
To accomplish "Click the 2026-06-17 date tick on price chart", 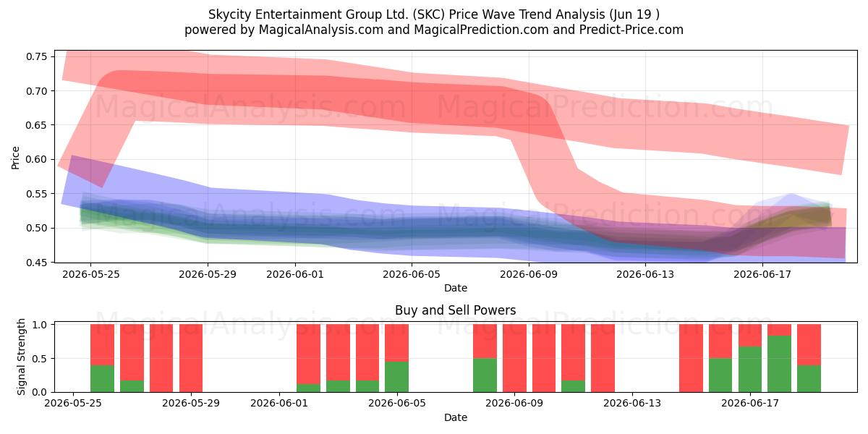I will click(762, 273).
